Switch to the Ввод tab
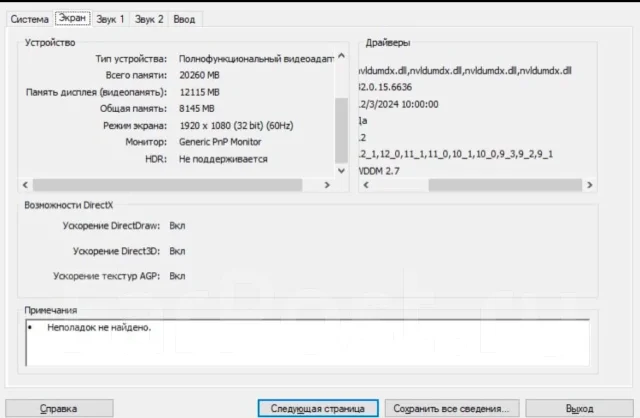This screenshot has width=640, height=418. point(184,19)
